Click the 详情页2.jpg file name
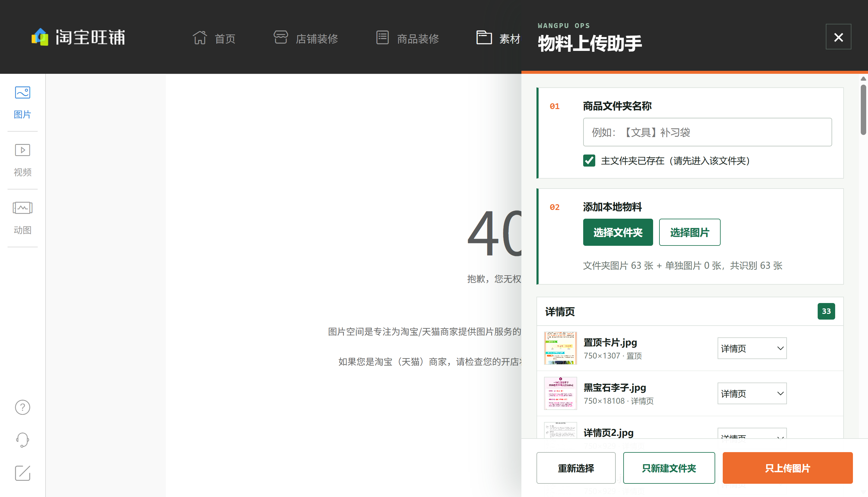This screenshot has width=868, height=497. tap(608, 433)
